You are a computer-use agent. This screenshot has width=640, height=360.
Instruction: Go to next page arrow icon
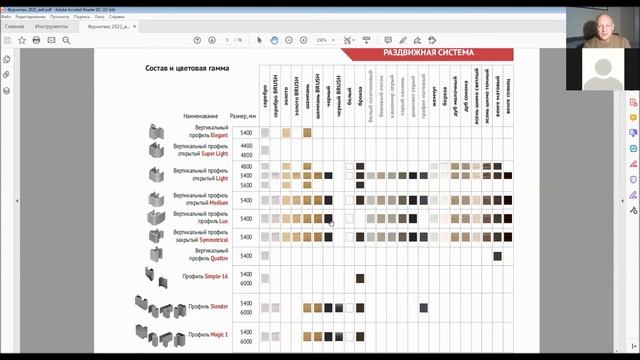click(x=212, y=40)
